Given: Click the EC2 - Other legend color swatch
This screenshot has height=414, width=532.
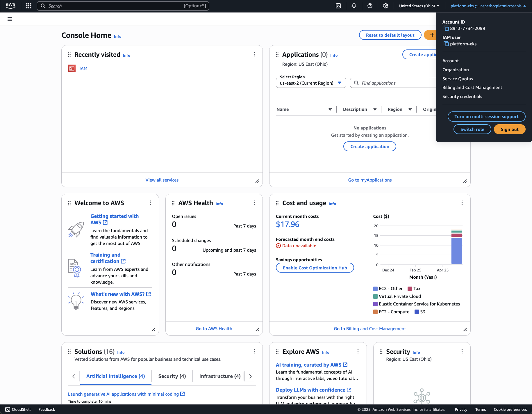Looking at the screenshot, I should click(x=375, y=289).
